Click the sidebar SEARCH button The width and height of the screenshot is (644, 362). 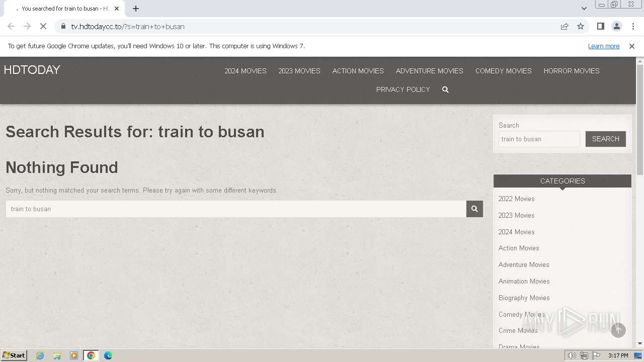(606, 139)
